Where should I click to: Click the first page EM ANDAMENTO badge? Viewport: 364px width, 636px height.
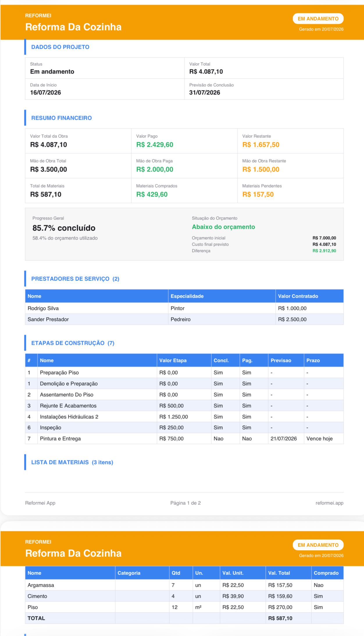[318, 19]
